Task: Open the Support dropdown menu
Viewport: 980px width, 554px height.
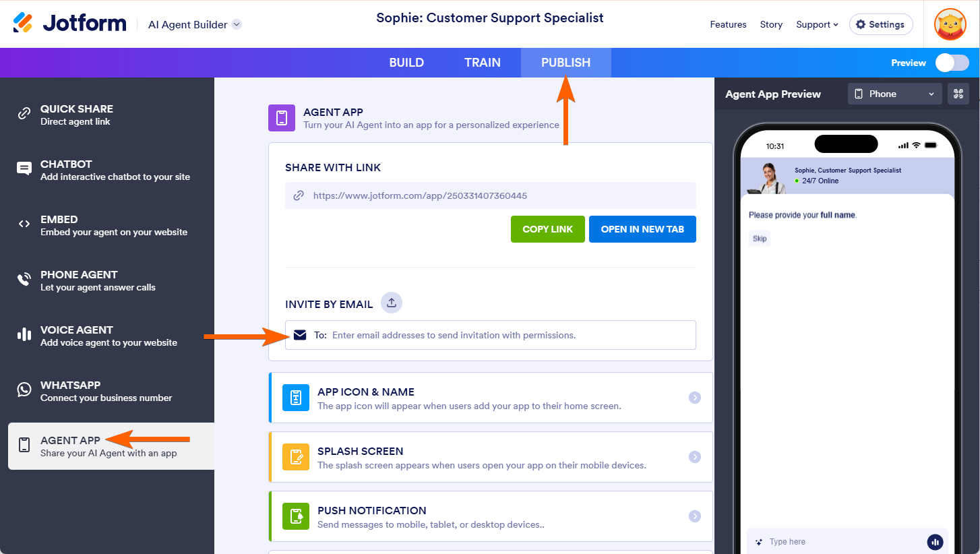Action: click(817, 24)
